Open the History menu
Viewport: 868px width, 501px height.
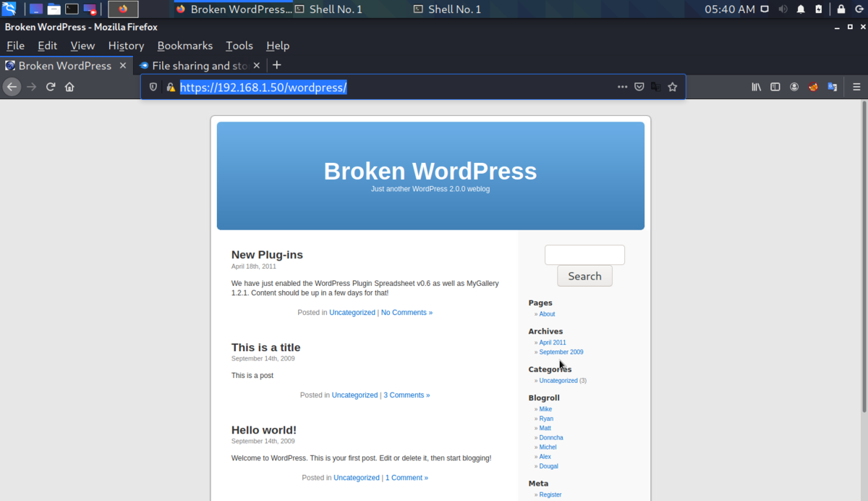[126, 46]
